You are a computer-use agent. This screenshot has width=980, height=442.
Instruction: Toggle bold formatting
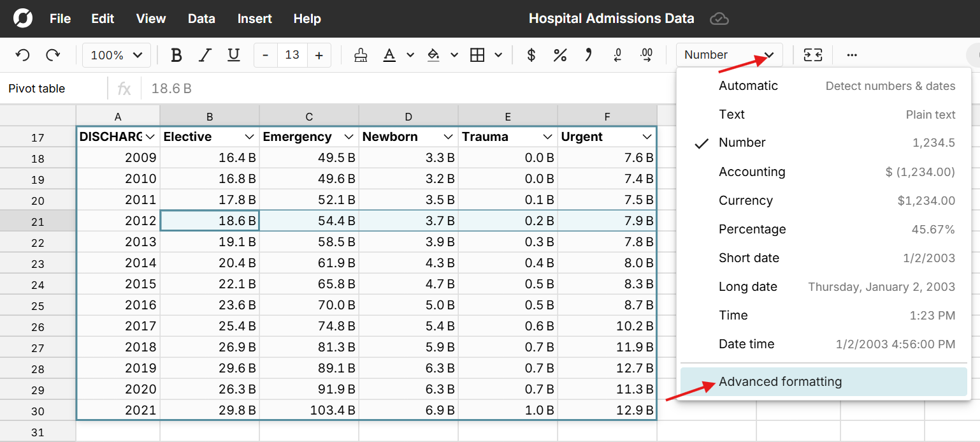pyautogui.click(x=176, y=55)
